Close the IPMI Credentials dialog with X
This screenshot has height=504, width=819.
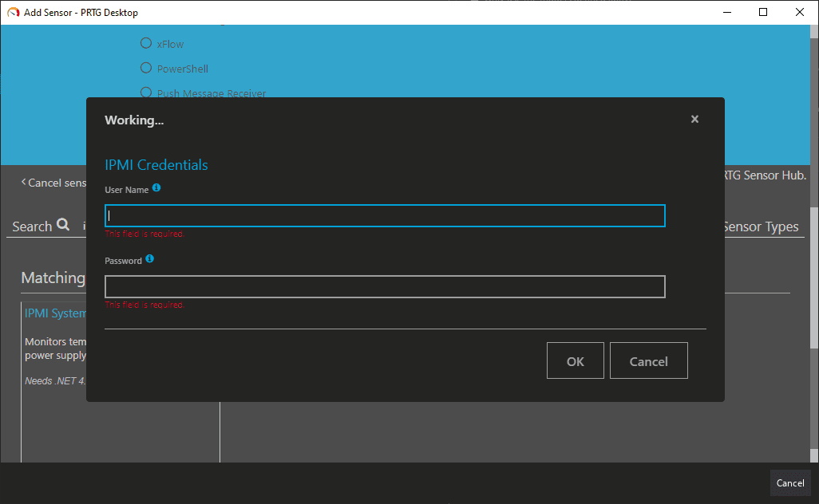tap(694, 119)
